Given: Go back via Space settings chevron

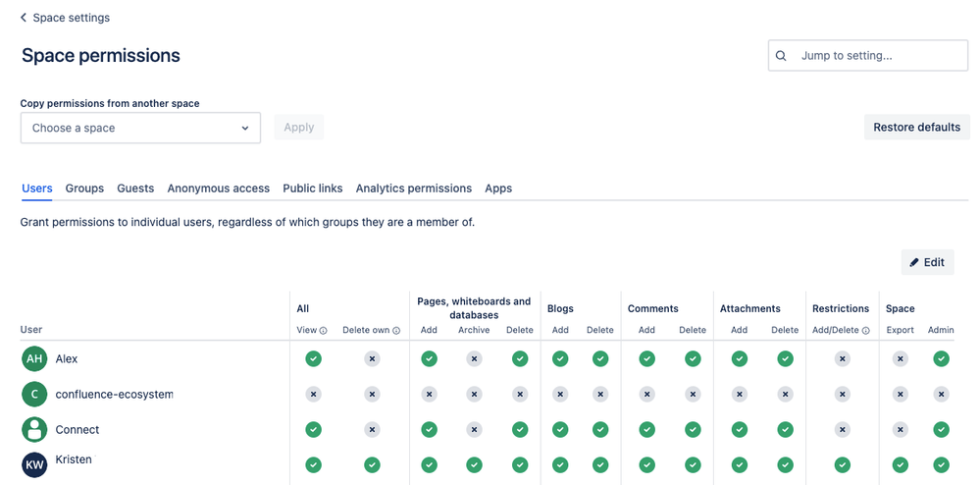Looking at the screenshot, I should (x=24, y=18).
